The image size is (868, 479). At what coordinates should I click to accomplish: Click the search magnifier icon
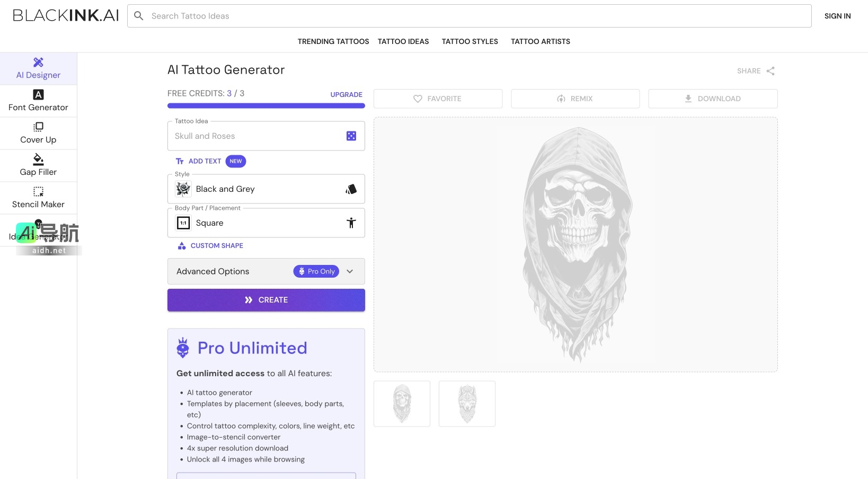click(x=139, y=16)
